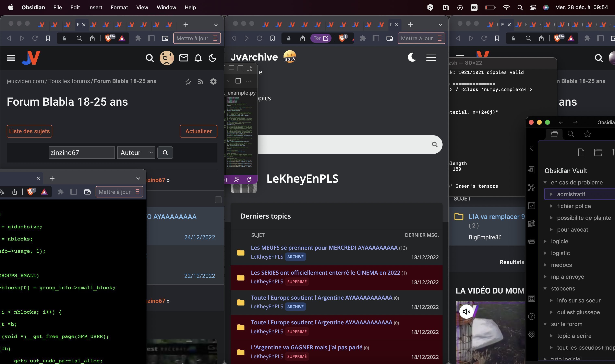Open the jeuxvideo.com hamburger menu
This screenshot has width=615, height=364.
tap(11, 58)
